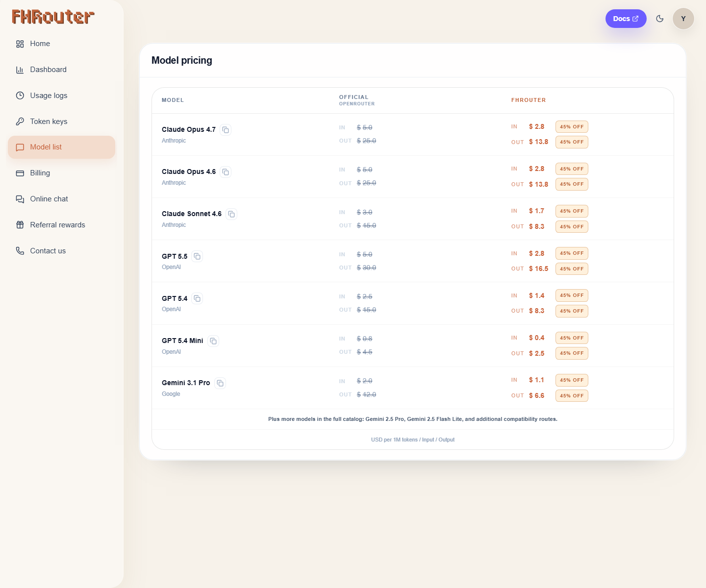The height and width of the screenshot is (588, 706).
Task: Copy the Claude Opus 4.6 model name
Action: tap(226, 172)
